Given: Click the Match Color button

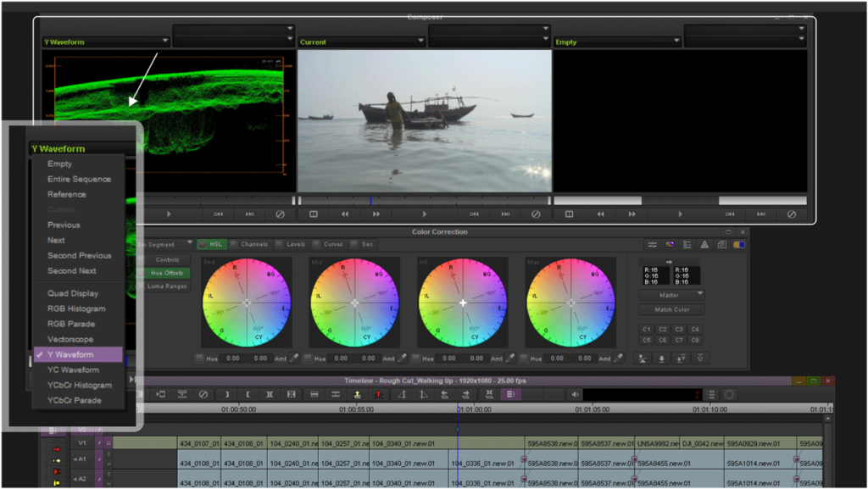Looking at the screenshot, I should 671,309.
